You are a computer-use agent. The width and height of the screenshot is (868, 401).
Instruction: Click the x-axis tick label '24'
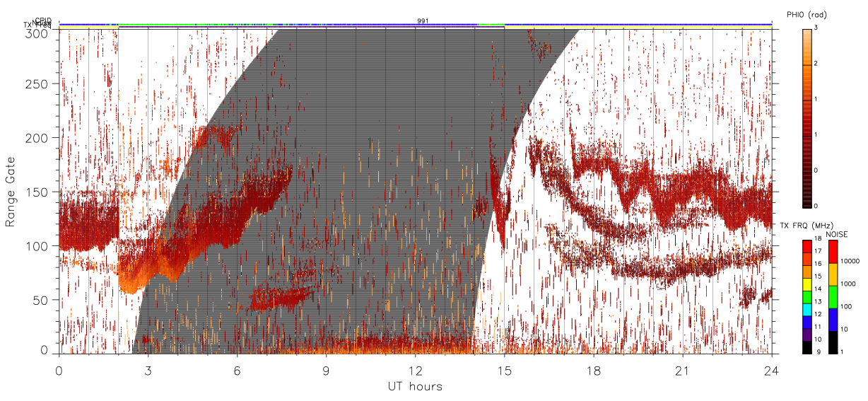click(771, 370)
